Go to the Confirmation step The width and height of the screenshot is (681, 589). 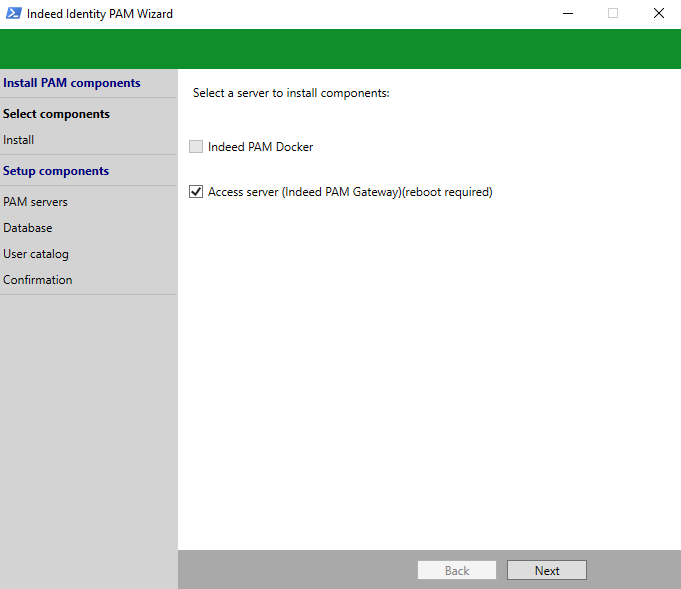coord(38,280)
